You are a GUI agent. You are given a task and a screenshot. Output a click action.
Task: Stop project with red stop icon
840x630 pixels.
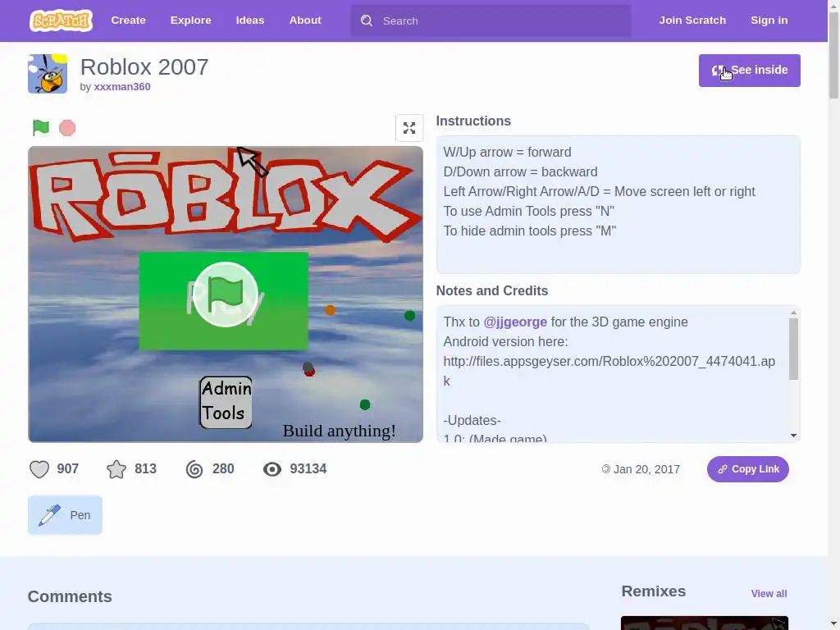67,128
